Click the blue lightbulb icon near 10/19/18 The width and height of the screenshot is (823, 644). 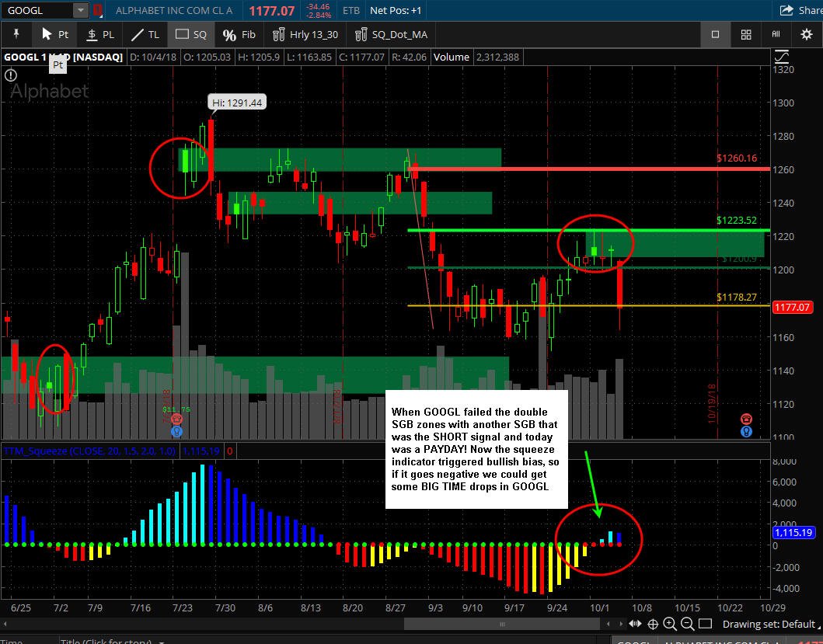(746, 431)
